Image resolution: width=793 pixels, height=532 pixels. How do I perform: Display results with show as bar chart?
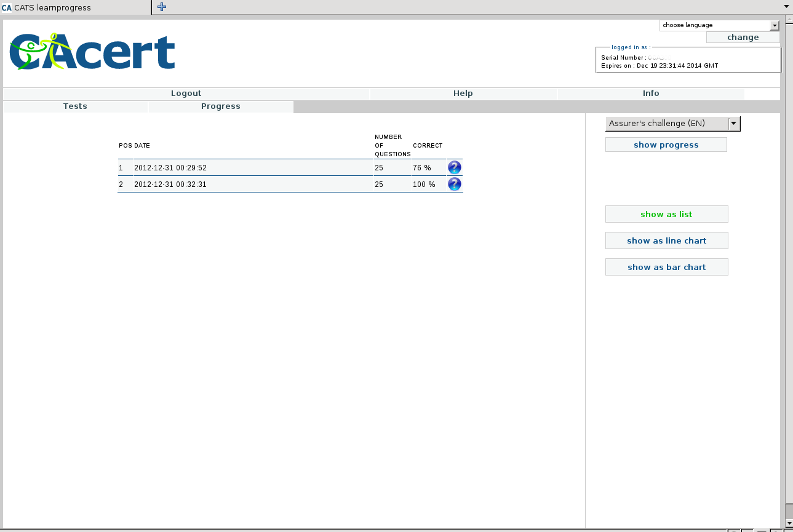coord(666,267)
